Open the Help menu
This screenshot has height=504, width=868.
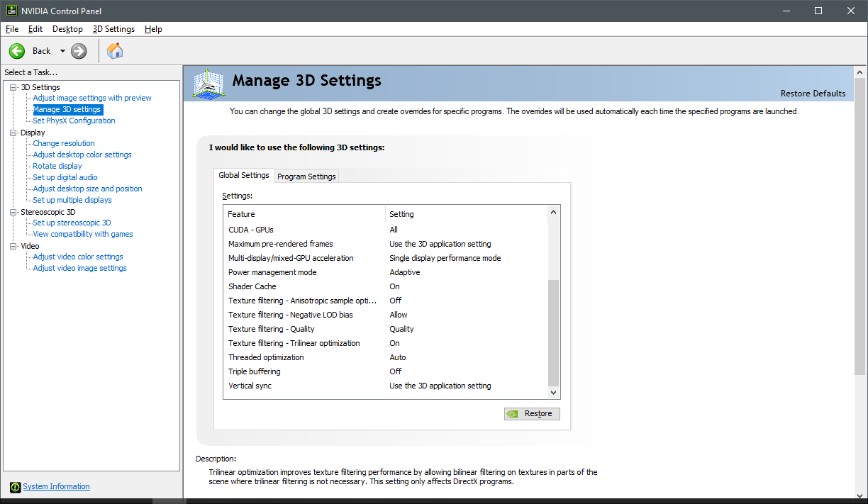[153, 29]
